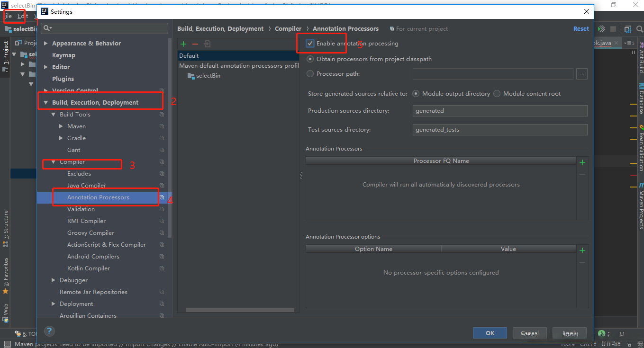
Task: Click the browse button for Processor path
Action: coord(582,74)
